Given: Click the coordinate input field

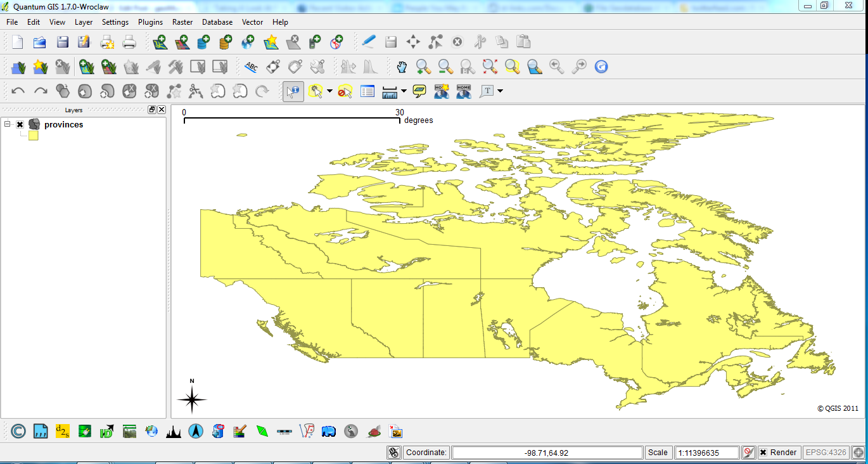Looking at the screenshot, I should point(547,453).
